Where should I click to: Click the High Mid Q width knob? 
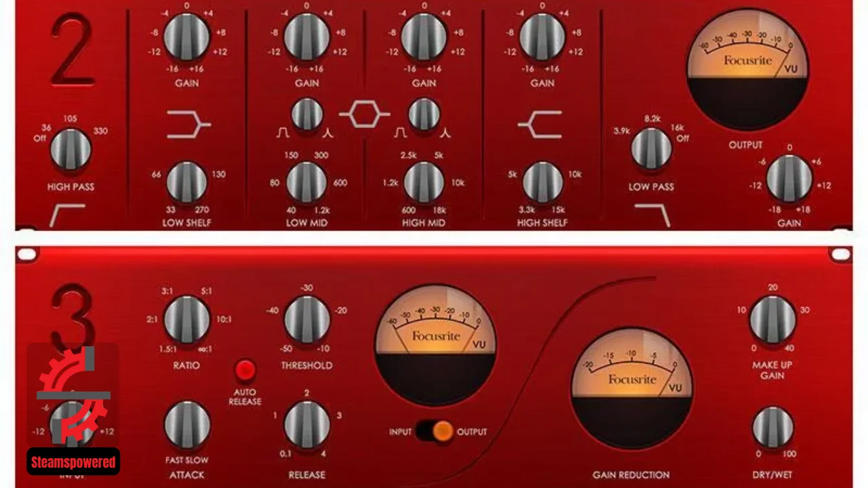(x=425, y=114)
